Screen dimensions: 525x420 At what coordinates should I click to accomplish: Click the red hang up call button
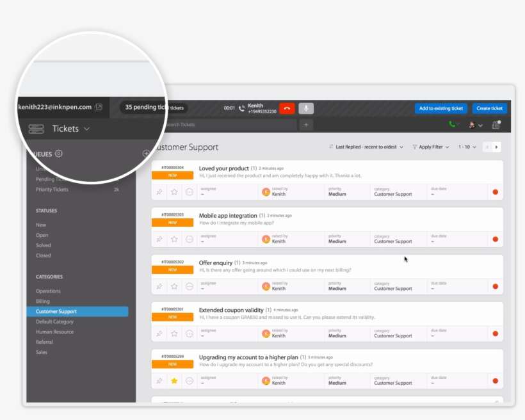[287, 108]
